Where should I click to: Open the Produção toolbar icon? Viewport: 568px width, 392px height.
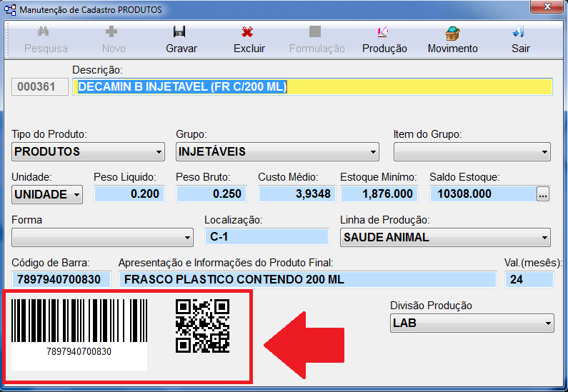point(383,32)
